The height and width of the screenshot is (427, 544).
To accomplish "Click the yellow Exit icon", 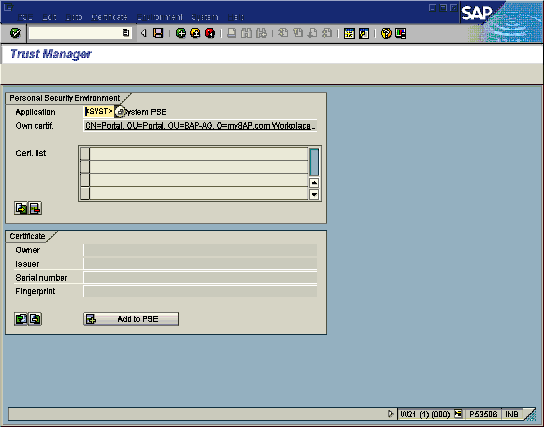I will 195,33.
